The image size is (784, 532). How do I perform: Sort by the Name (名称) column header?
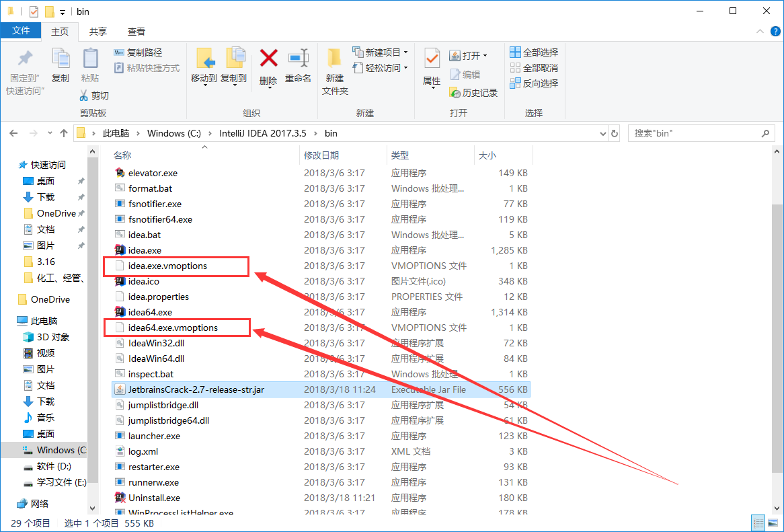(x=122, y=155)
